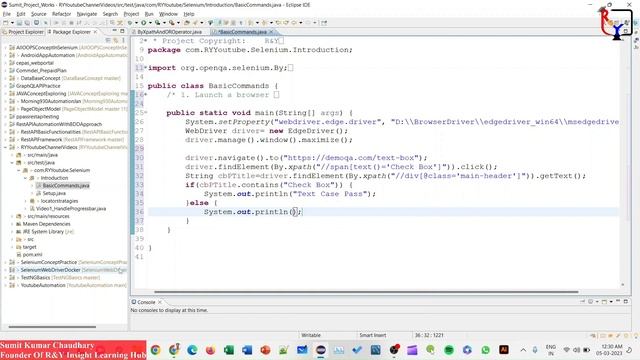The image size is (640, 360).
Task: Open the Source menu
Action: [x=39, y=14]
